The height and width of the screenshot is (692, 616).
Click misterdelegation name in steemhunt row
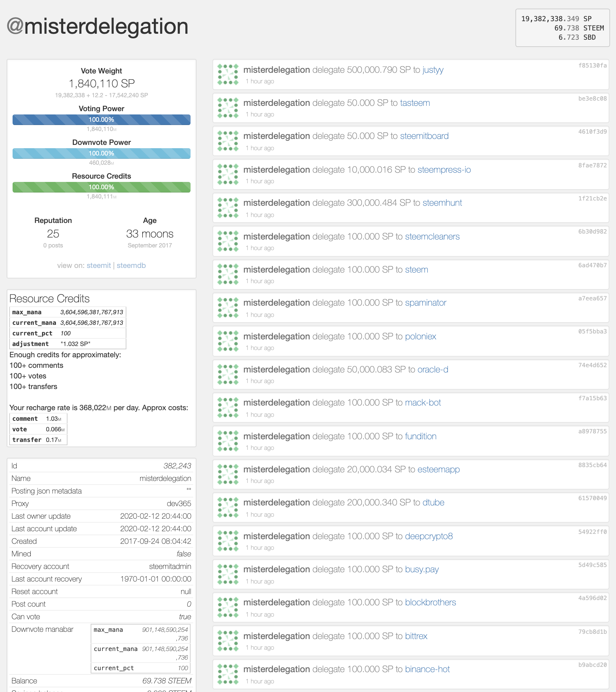[276, 203]
